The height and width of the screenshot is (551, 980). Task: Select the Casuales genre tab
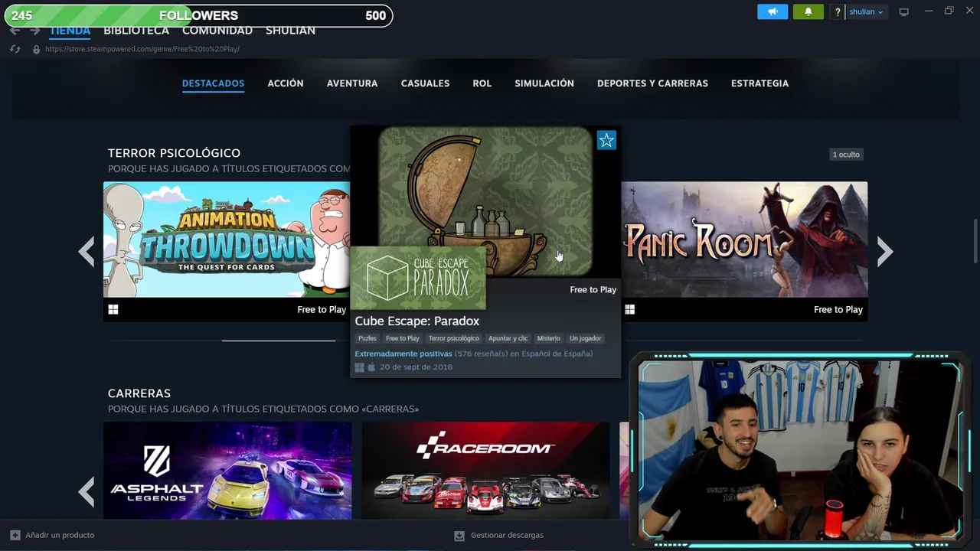coord(425,83)
